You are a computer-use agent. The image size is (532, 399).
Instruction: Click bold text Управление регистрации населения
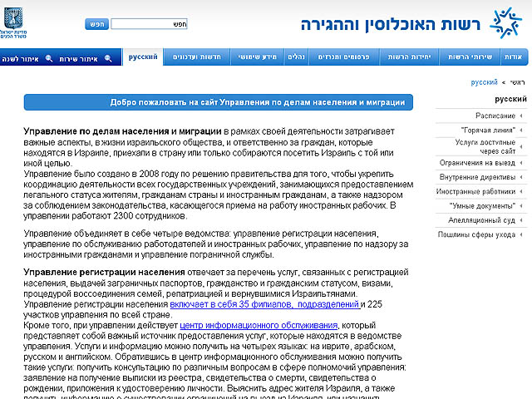pos(104,272)
